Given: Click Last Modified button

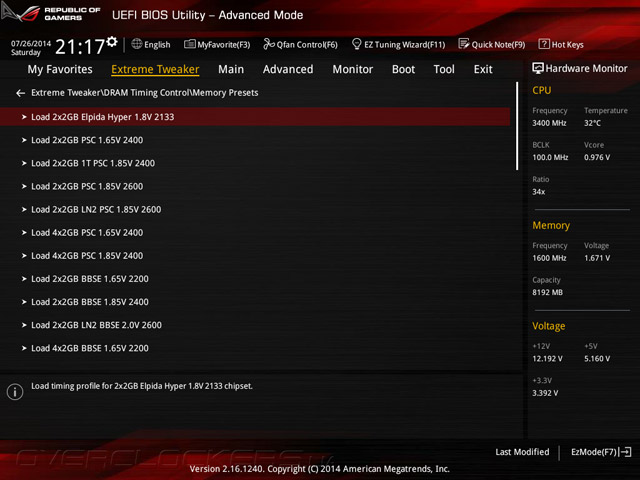Looking at the screenshot, I should click(x=522, y=452).
